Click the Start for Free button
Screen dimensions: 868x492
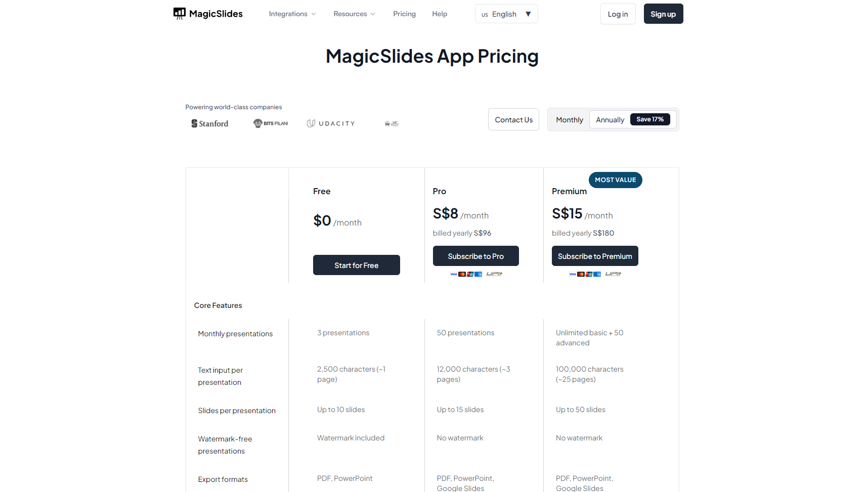point(356,264)
